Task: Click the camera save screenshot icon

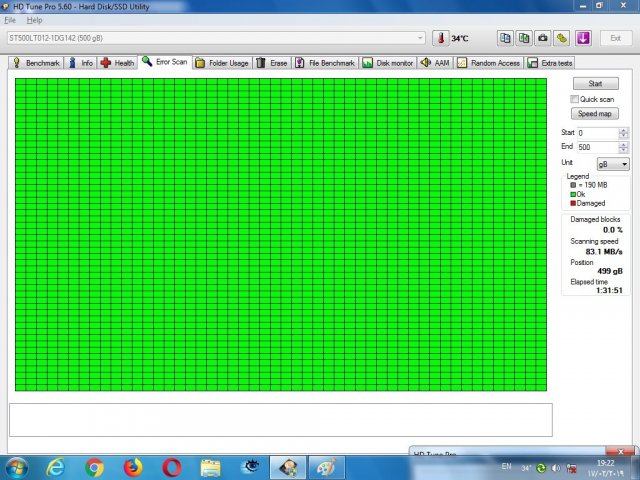Action: coord(543,38)
